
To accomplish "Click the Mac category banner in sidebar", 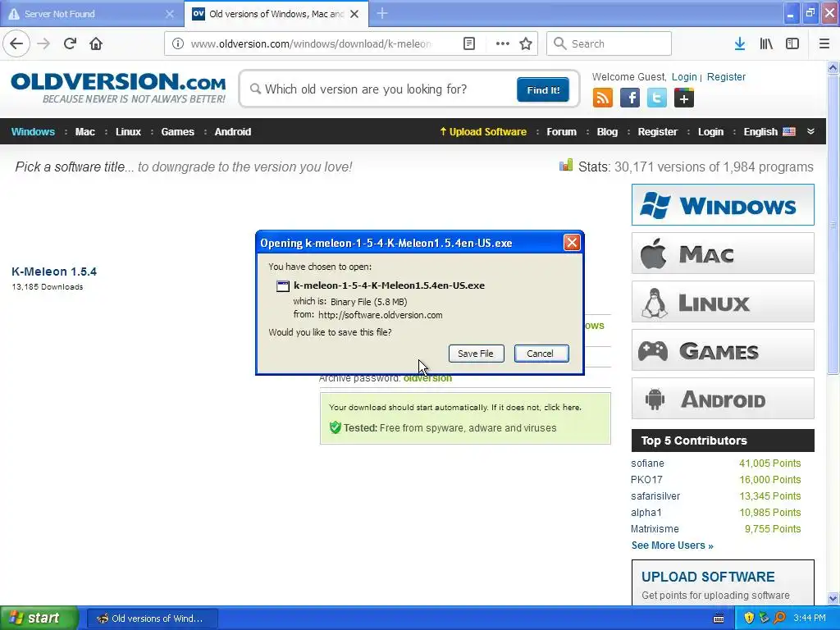I will click(x=723, y=253).
